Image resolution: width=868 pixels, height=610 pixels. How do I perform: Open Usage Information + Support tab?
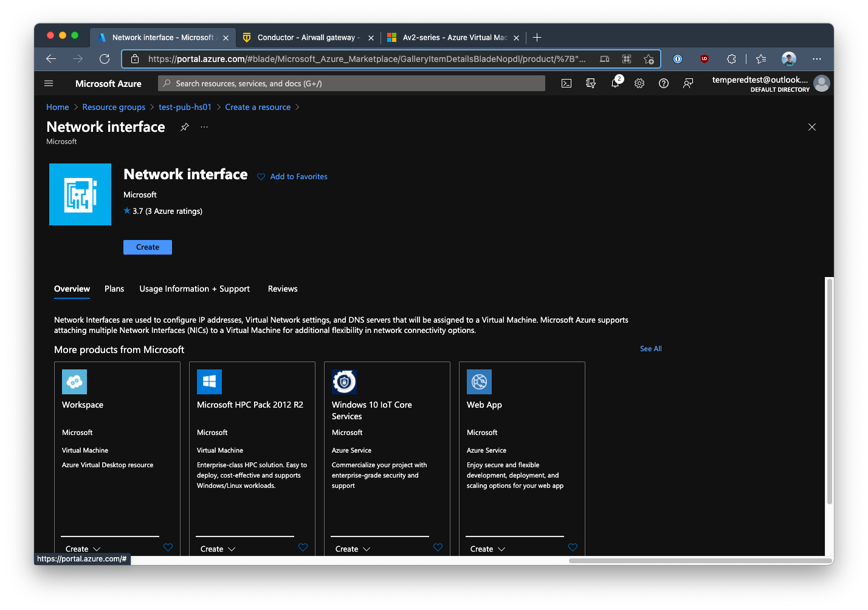pyautogui.click(x=195, y=289)
